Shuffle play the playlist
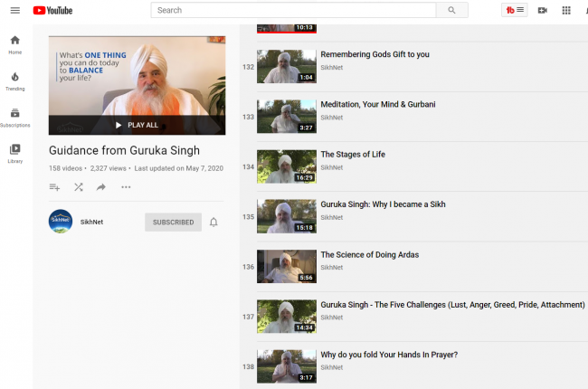The height and width of the screenshot is (389, 588). pyautogui.click(x=78, y=187)
